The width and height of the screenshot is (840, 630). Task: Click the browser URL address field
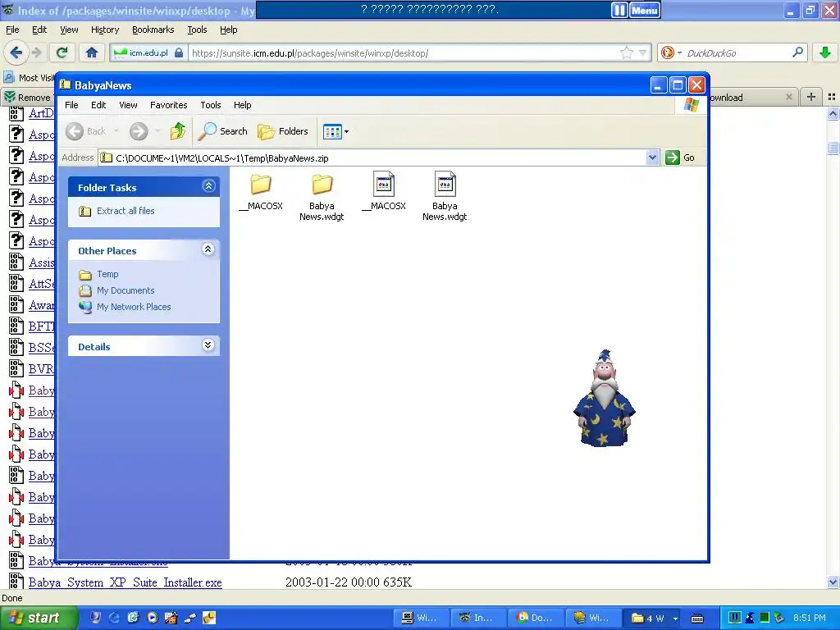(404, 53)
